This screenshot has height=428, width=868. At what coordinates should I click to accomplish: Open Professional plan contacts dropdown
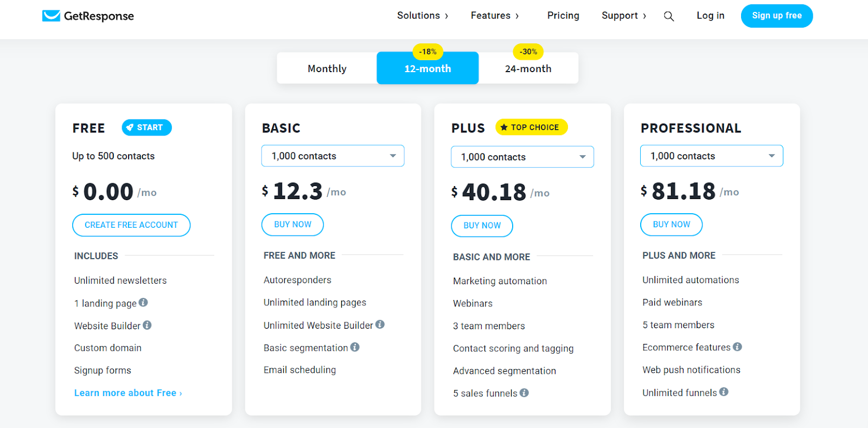[712, 156]
